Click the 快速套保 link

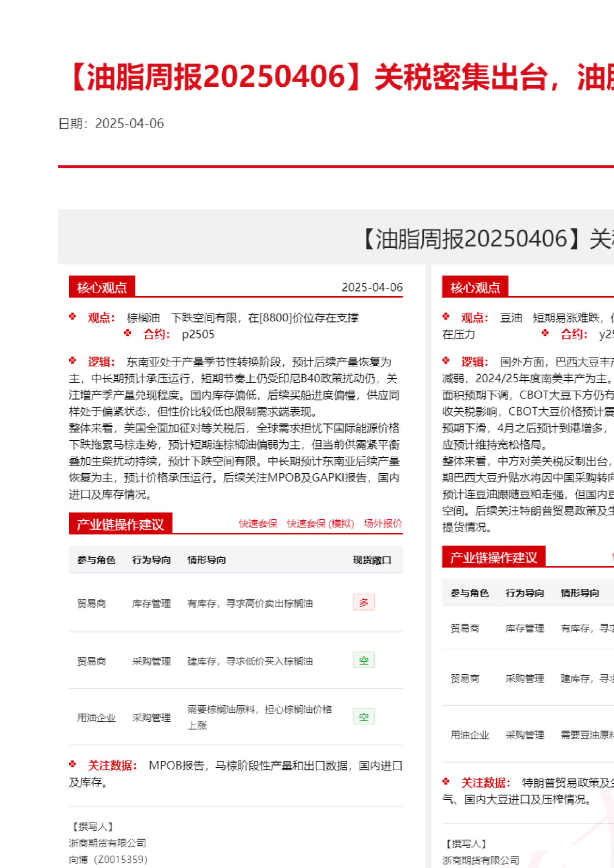coord(258,523)
